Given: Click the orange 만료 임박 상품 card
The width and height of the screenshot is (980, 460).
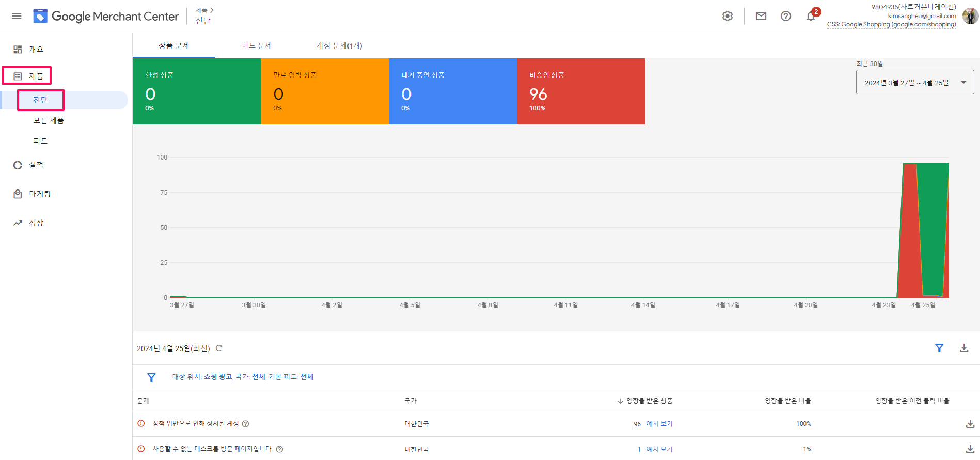Looking at the screenshot, I should click(x=325, y=91).
